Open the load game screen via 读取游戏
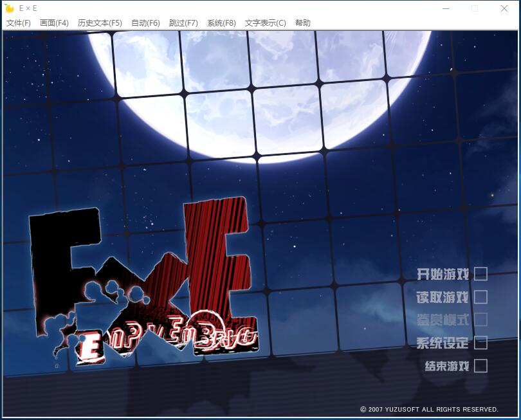 click(x=444, y=297)
